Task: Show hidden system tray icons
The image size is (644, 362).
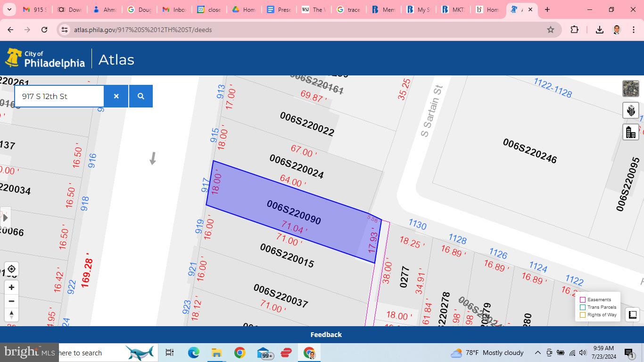Action: point(537,353)
